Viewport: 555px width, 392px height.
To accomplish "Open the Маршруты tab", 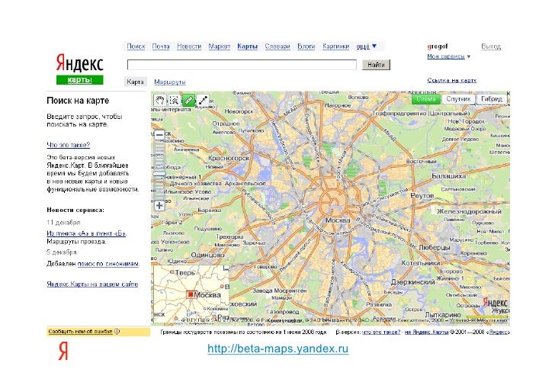I will point(170,82).
